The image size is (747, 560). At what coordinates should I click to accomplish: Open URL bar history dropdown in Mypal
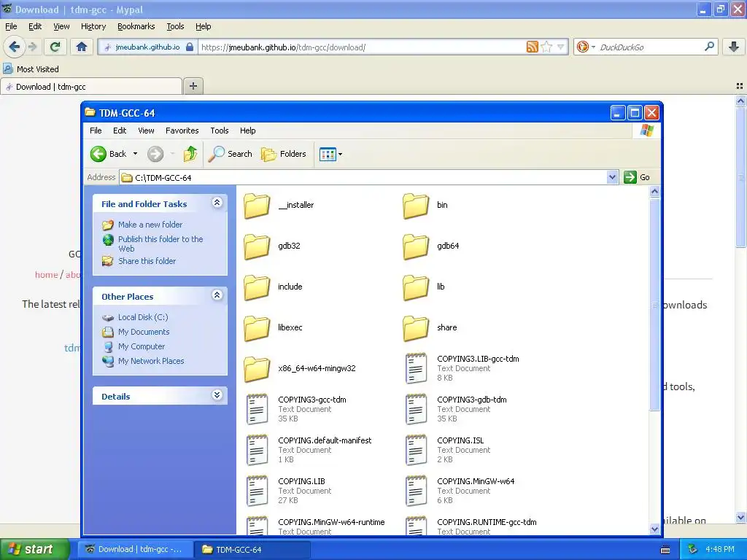pos(561,47)
